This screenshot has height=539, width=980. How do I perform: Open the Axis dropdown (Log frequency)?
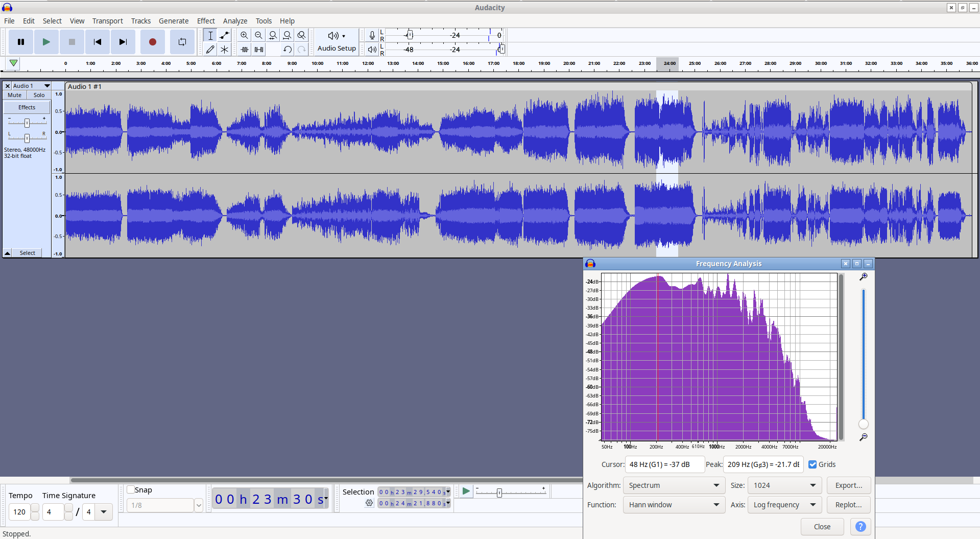point(784,505)
